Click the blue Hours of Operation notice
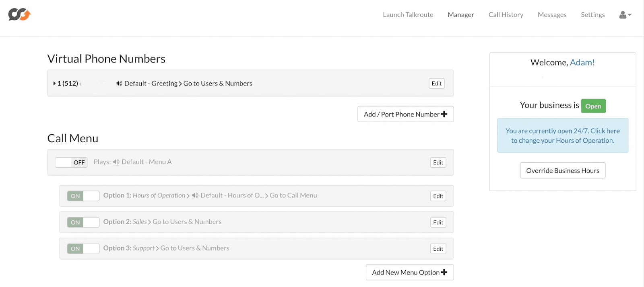The width and height of the screenshot is (644, 287). [x=563, y=135]
